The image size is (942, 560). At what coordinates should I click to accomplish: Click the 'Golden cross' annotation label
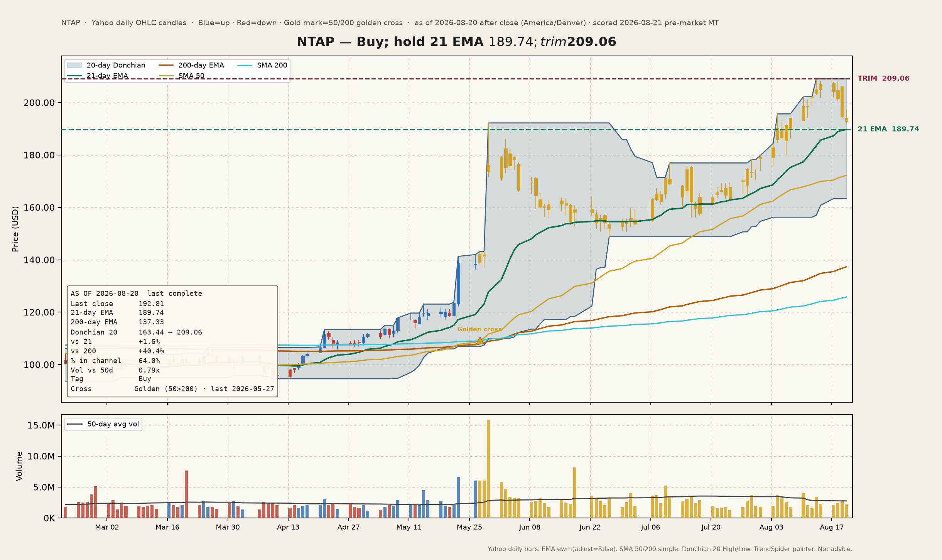[x=479, y=329]
